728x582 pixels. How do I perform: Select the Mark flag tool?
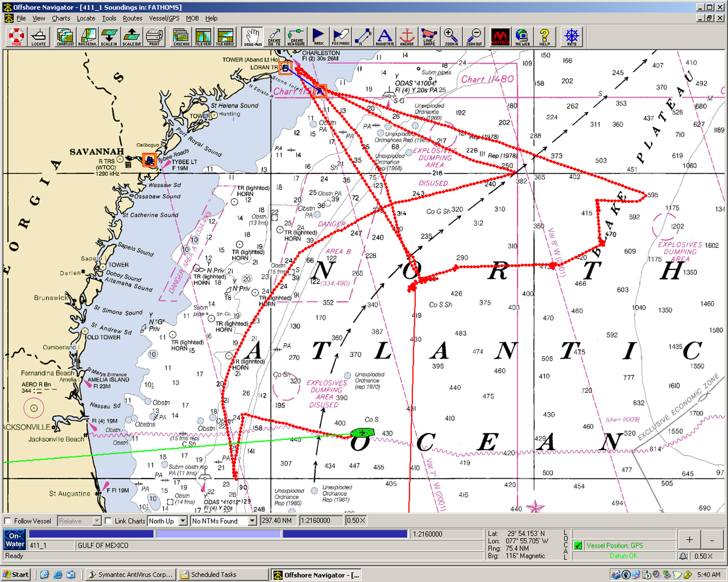pos(318,37)
